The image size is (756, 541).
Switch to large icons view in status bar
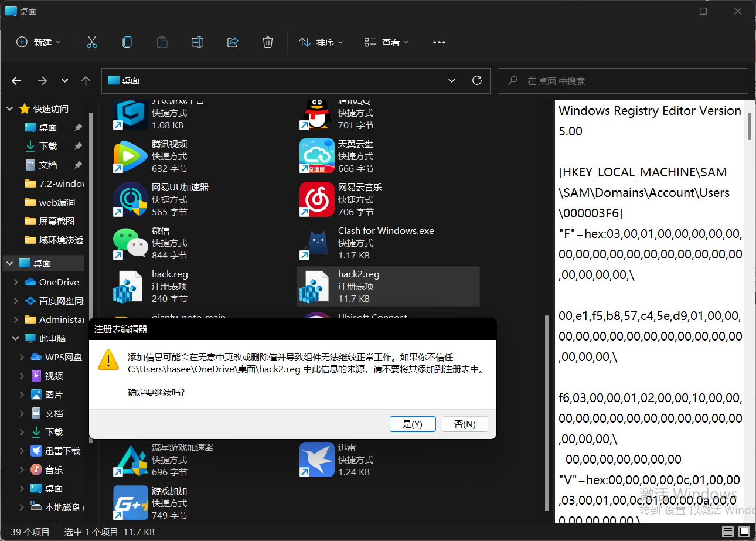(744, 532)
